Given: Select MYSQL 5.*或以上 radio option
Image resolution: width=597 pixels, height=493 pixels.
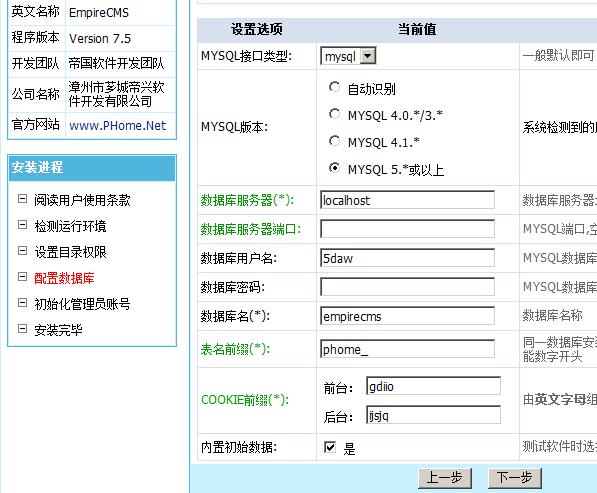Looking at the screenshot, I should (x=334, y=168).
